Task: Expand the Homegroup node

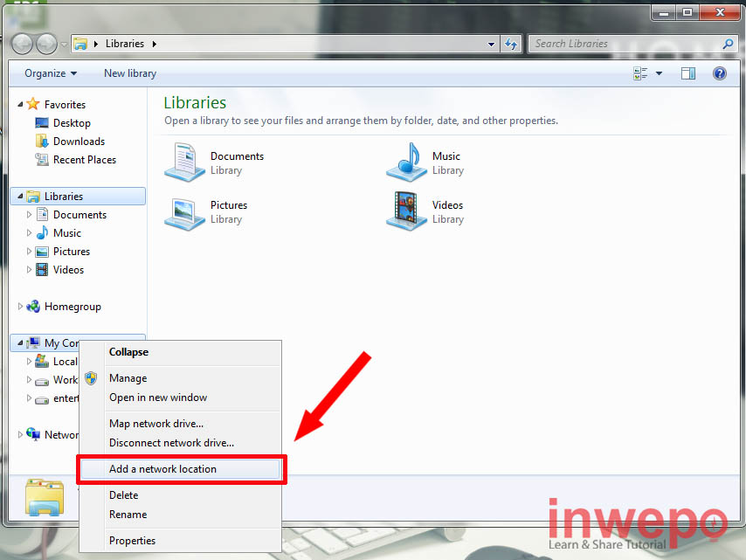Action: [x=20, y=307]
